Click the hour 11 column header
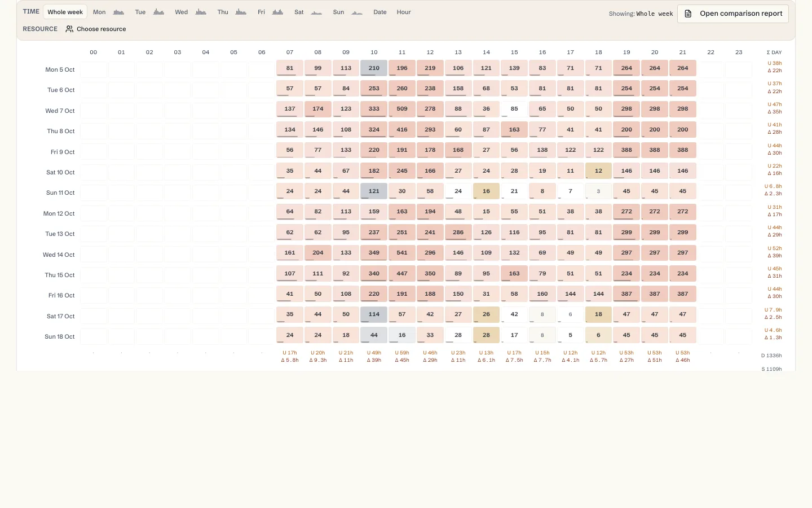This screenshot has height=508, width=812. [x=402, y=52]
